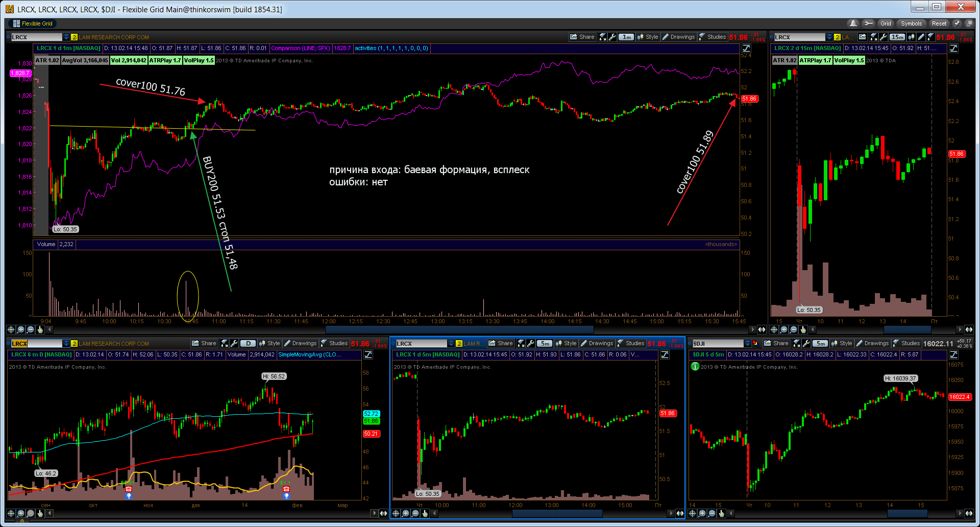The image size is (980, 527).
Task: Open the pencil drawings icon on the 15m chart
Action: click(921, 37)
